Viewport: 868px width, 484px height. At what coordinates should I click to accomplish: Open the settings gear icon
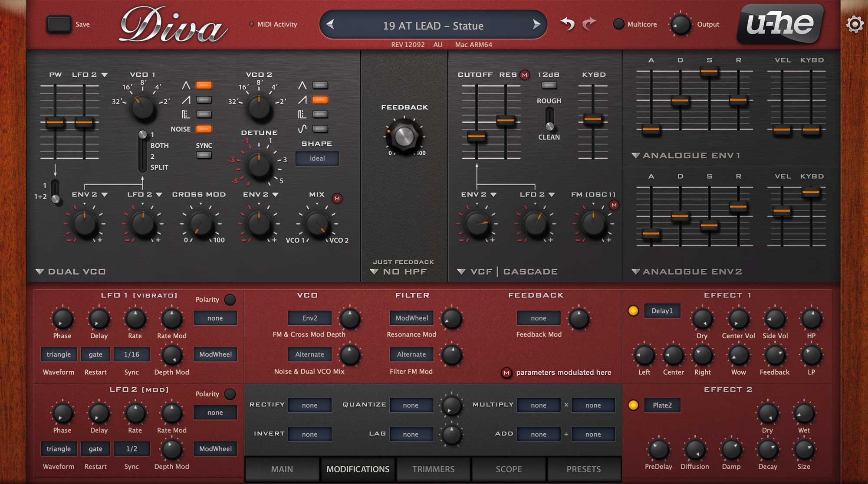click(x=855, y=24)
